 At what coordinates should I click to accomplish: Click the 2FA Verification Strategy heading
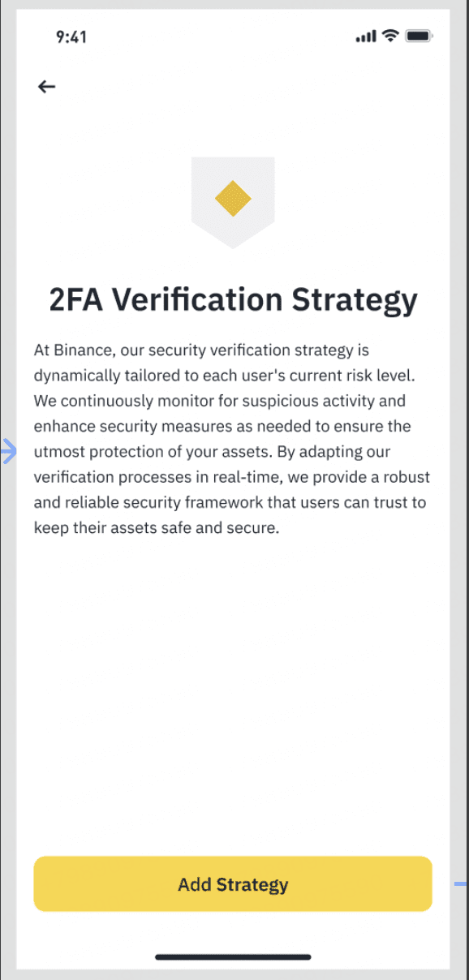pos(233,299)
